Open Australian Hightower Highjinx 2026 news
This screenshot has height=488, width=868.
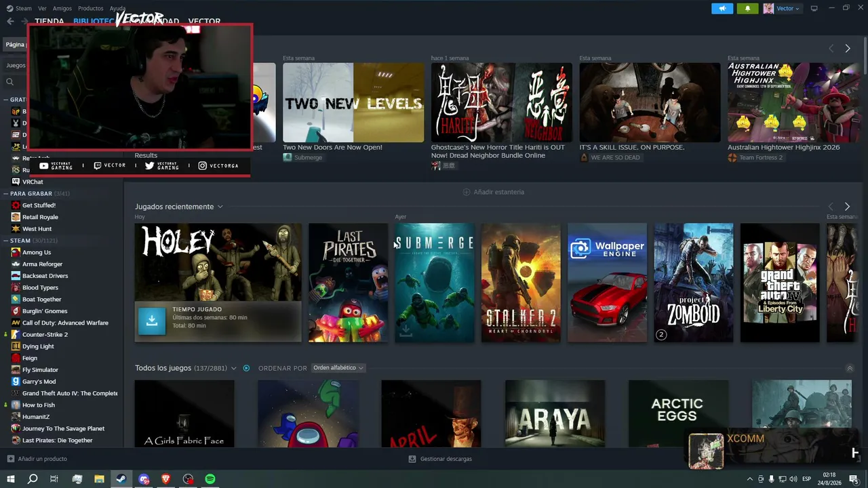(793, 102)
